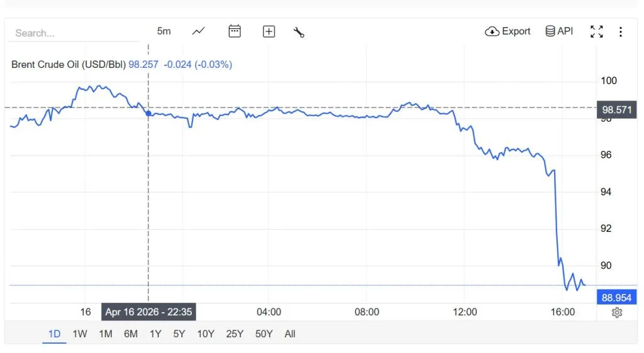The height and width of the screenshot is (353, 644).
Task: Select the 1D time range tab
Action: (54, 334)
